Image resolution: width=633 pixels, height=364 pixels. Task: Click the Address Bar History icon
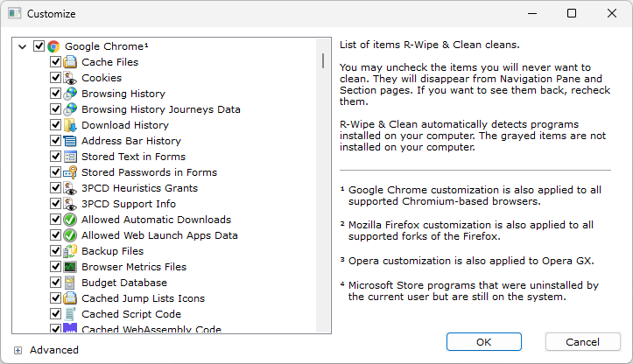(x=70, y=141)
